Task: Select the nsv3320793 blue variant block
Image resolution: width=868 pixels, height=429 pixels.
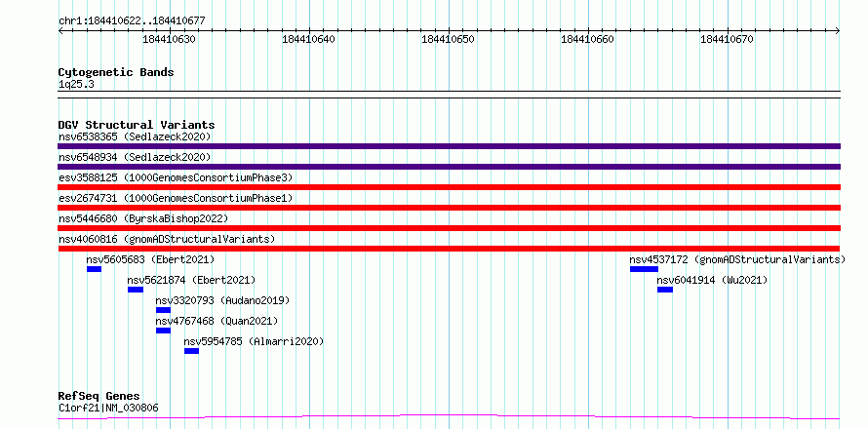Action: coord(163,310)
